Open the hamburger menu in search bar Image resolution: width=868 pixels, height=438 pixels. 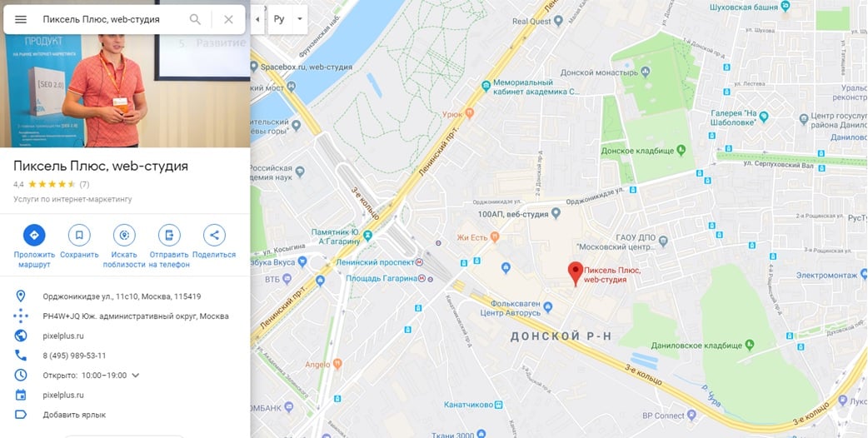(21, 19)
